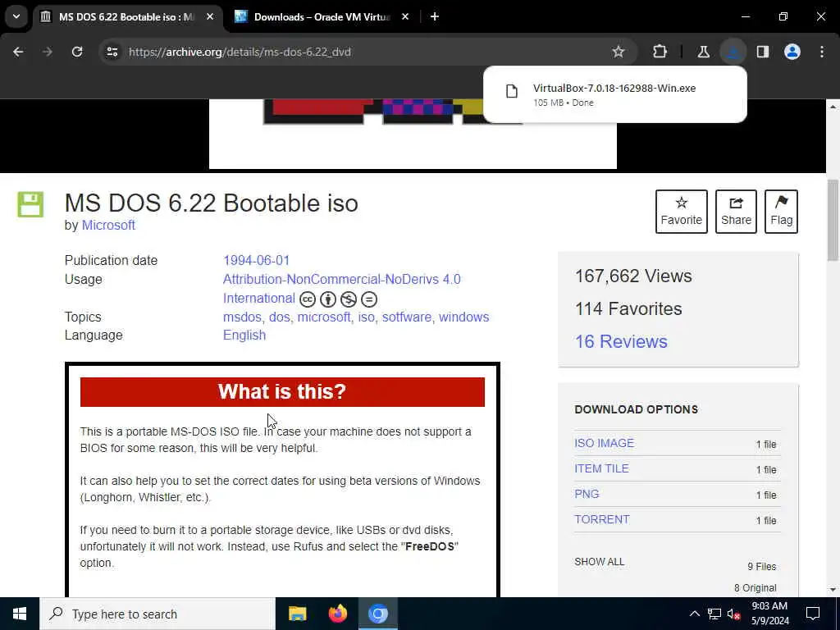Open the muted volume tray icon

point(733,614)
